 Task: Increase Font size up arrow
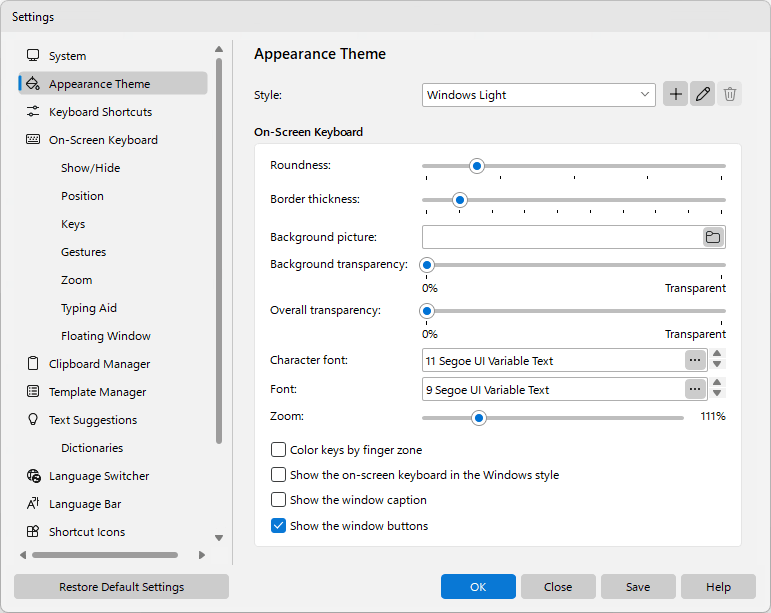pos(717,382)
